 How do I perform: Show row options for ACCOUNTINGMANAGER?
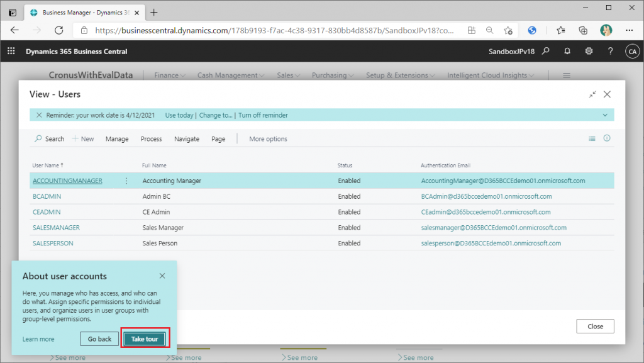click(126, 181)
